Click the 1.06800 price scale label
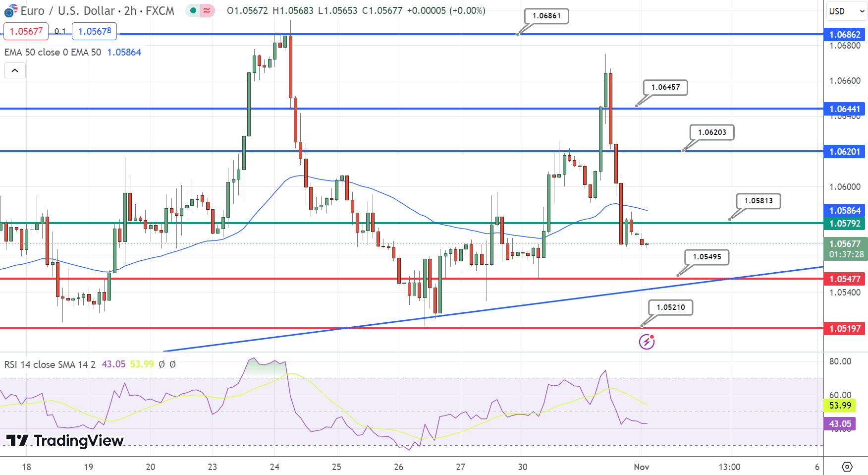This screenshot has height=475, width=868. click(845, 46)
